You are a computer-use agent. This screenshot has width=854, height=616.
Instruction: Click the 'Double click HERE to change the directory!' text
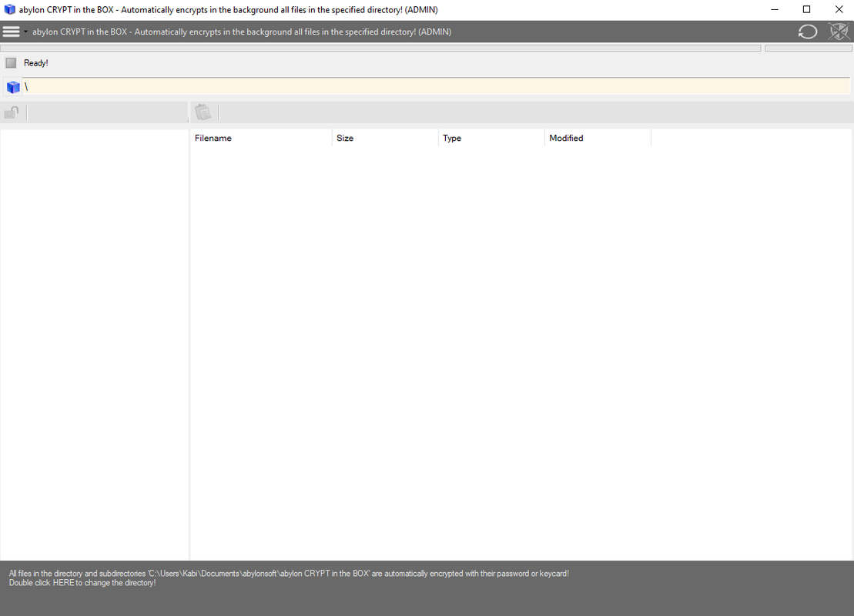82,583
